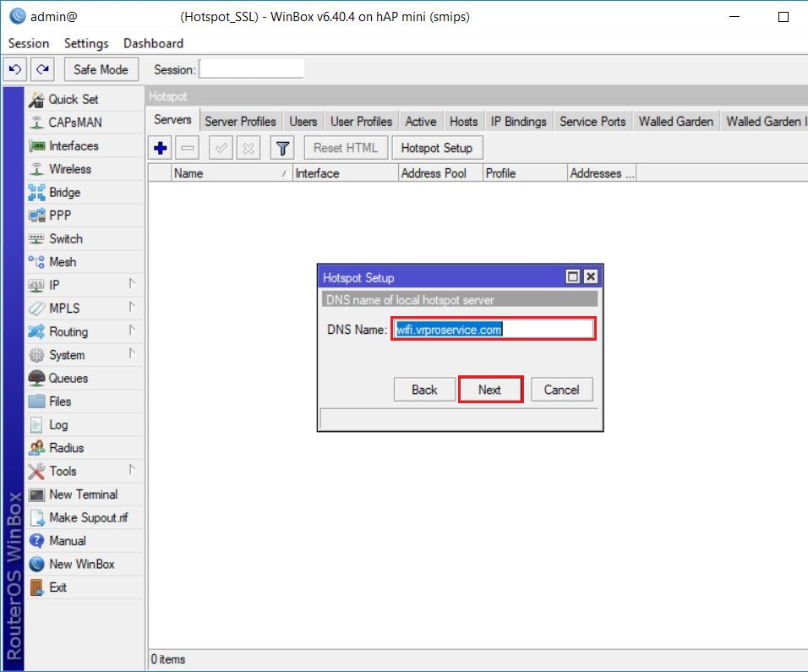Screen dimensions: 808x672
Task: Open the Walled Garden tab
Action: click(676, 122)
